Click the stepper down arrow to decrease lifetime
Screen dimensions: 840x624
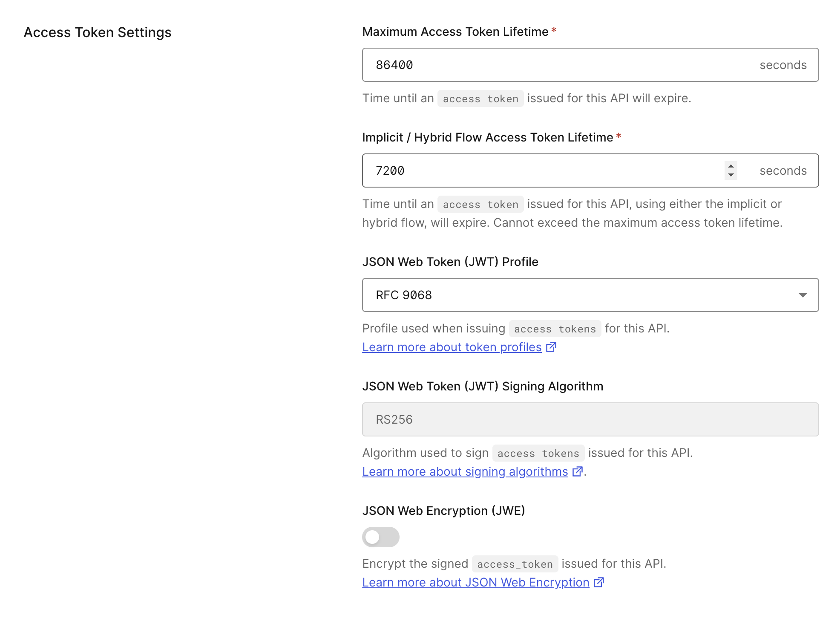[730, 174]
